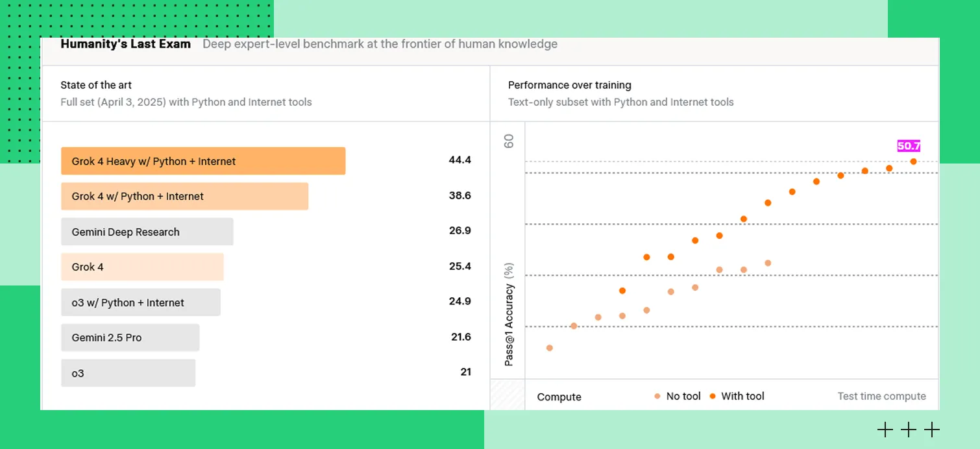
Task: Click the No tool legend label
Action: click(x=683, y=396)
